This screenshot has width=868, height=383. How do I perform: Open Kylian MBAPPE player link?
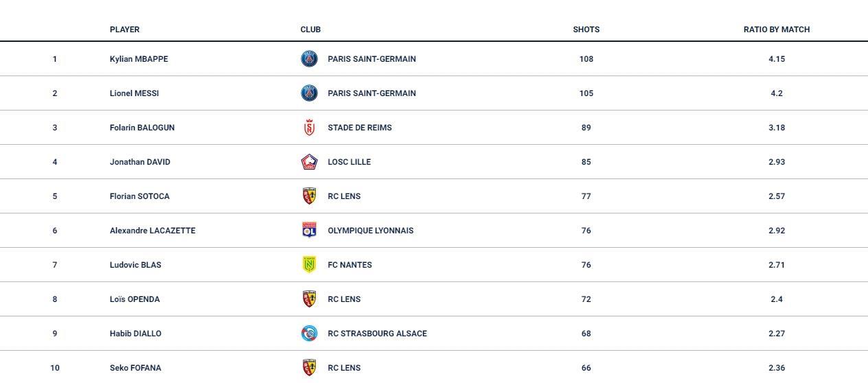139,59
